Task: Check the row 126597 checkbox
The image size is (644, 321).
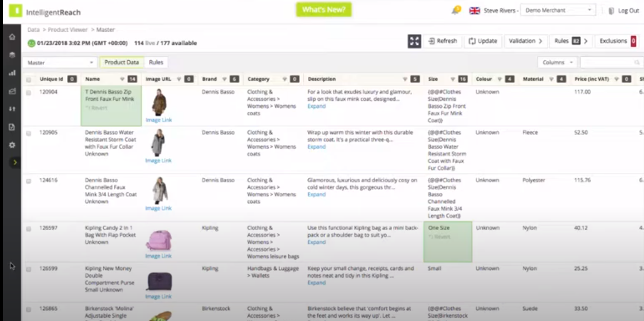Action: (x=29, y=228)
